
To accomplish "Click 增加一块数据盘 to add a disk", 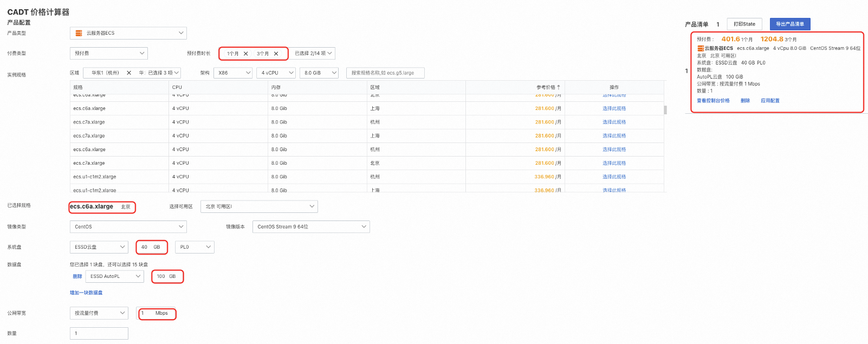I will (x=86, y=293).
